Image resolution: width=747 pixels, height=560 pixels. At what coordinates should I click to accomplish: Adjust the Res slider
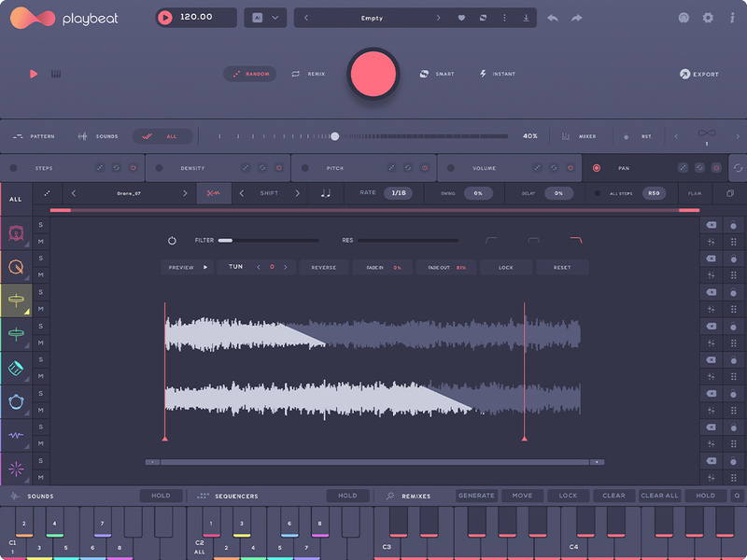pos(408,241)
